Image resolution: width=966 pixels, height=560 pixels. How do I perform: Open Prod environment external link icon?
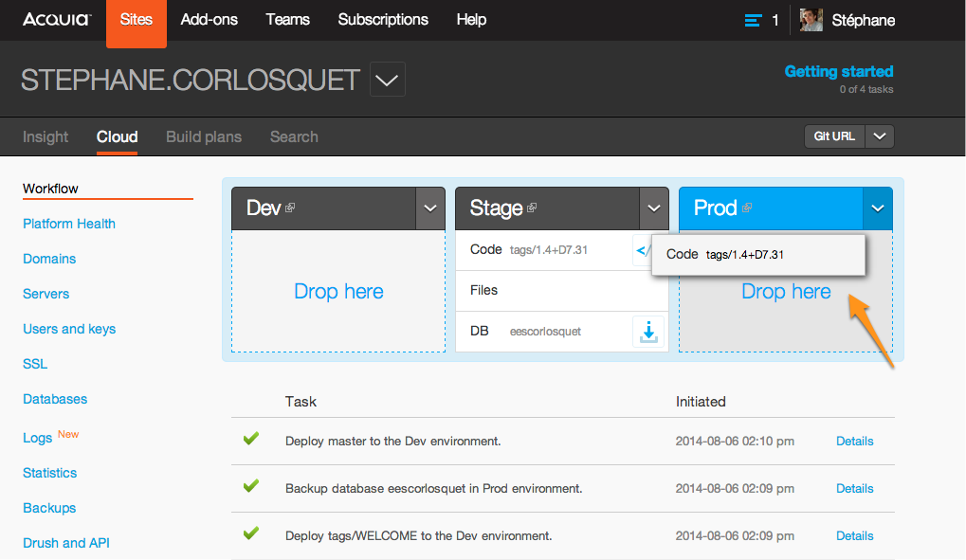tap(747, 208)
